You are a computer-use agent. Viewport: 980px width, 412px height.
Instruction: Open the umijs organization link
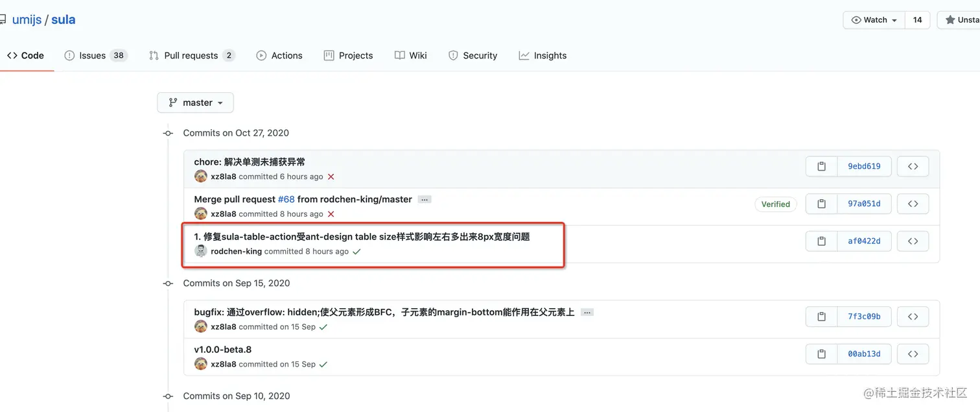(x=27, y=20)
